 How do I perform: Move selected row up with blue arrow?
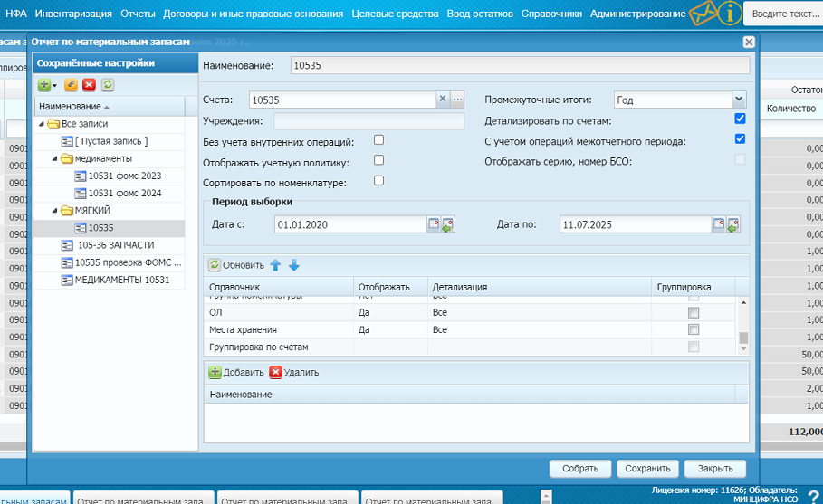click(x=275, y=265)
